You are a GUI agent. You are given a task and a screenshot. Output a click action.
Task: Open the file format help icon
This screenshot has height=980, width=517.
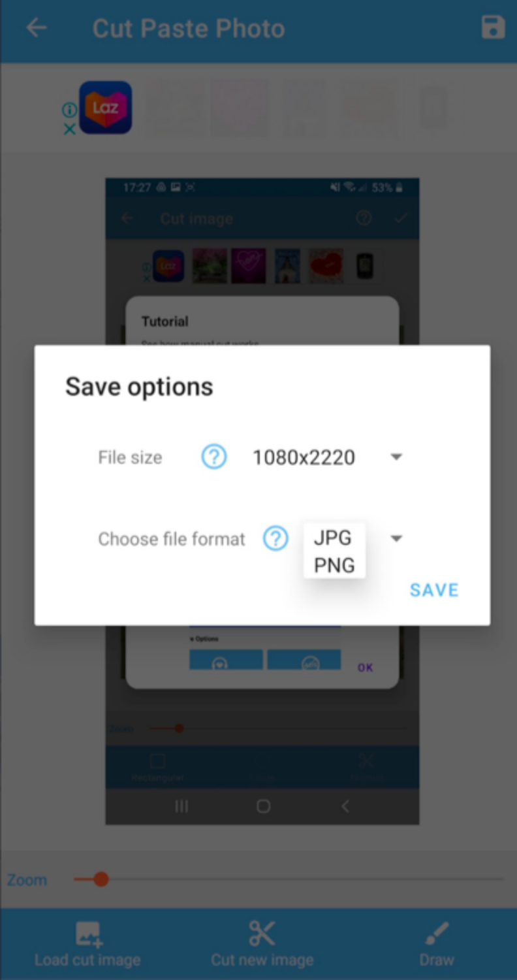click(x=275, y=538)
